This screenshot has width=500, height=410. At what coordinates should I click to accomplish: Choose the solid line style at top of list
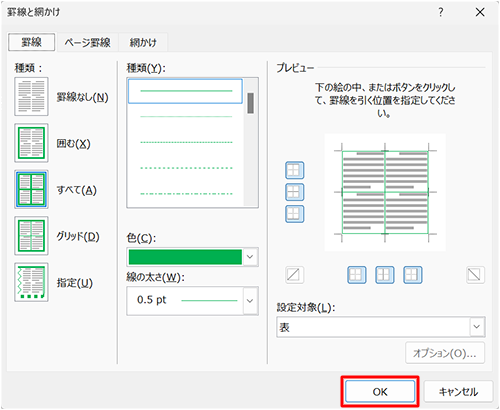pos(185,91)
